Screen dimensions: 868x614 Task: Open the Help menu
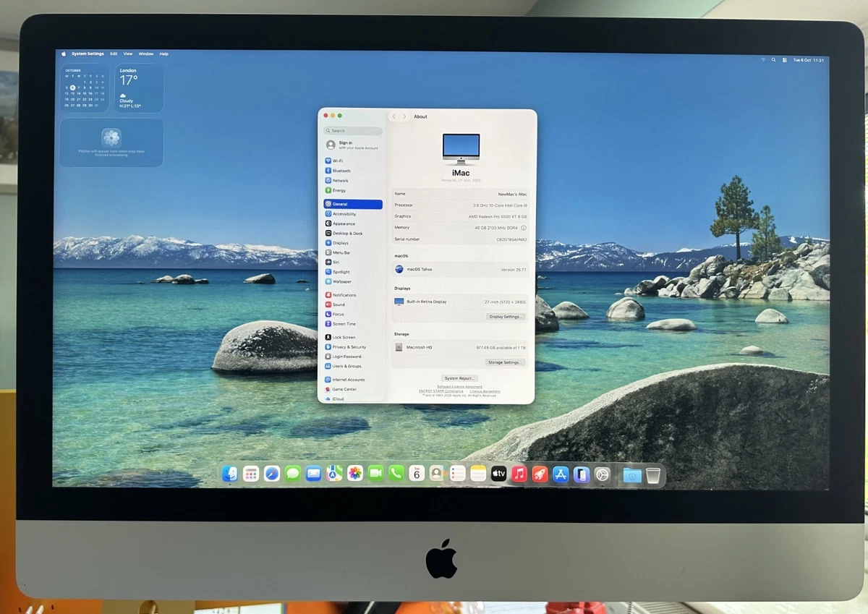pos(164,54)
